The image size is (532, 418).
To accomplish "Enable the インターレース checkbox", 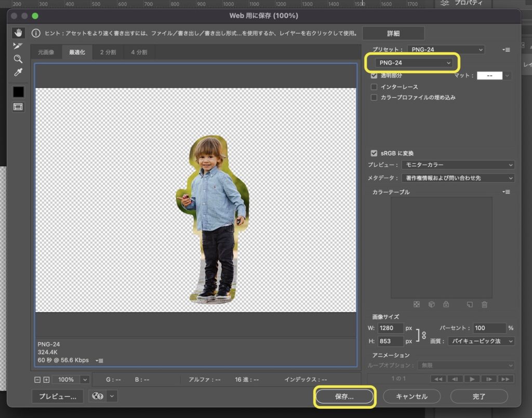I will [374, 87].
